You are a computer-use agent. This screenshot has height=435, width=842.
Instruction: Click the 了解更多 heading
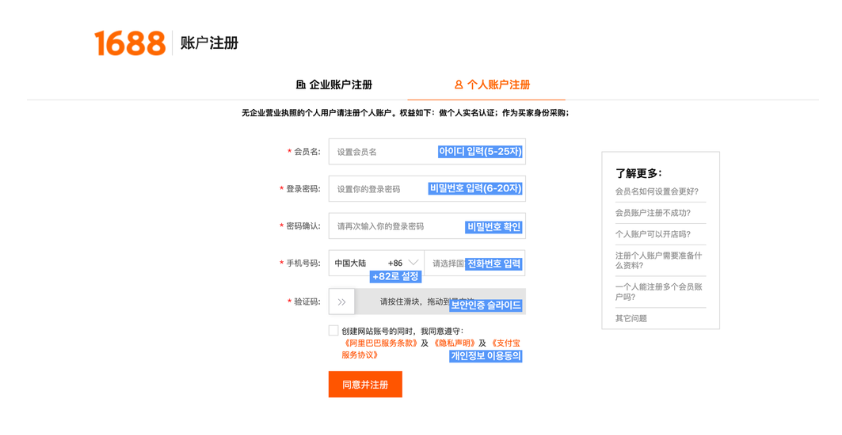(638, 173)
